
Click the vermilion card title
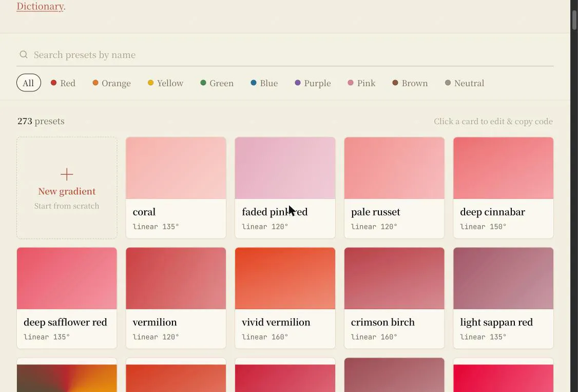tap(155, 322)
